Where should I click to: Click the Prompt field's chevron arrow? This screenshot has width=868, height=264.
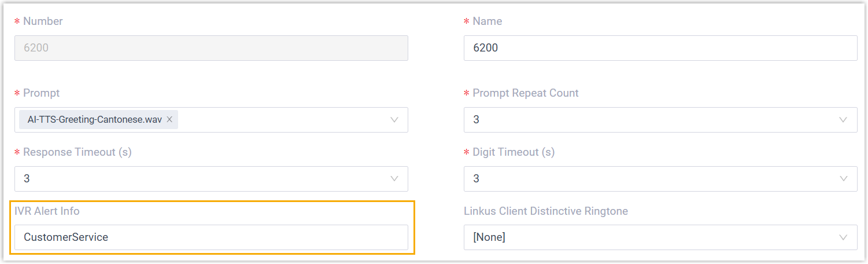click(x=394, y=120)
